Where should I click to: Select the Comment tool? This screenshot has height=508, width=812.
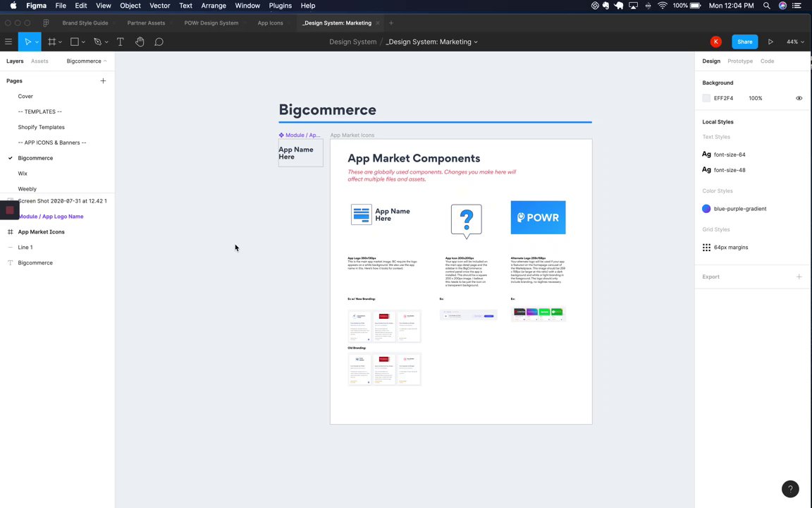[x=159, y=42]
